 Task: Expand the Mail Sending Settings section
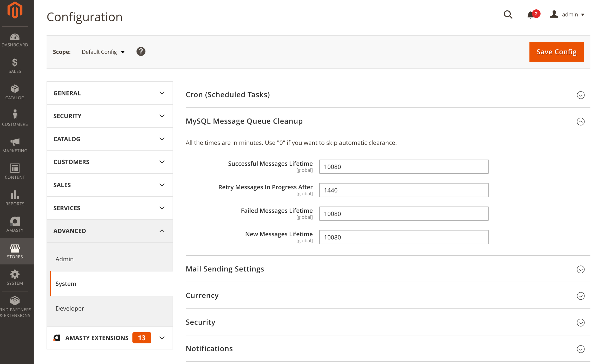[581, 270]
